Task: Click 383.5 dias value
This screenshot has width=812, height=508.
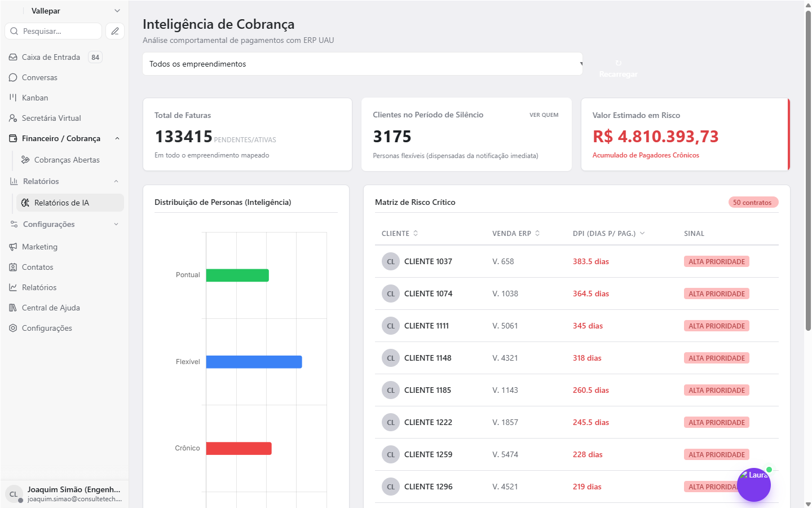Action: tap(591, 261)
